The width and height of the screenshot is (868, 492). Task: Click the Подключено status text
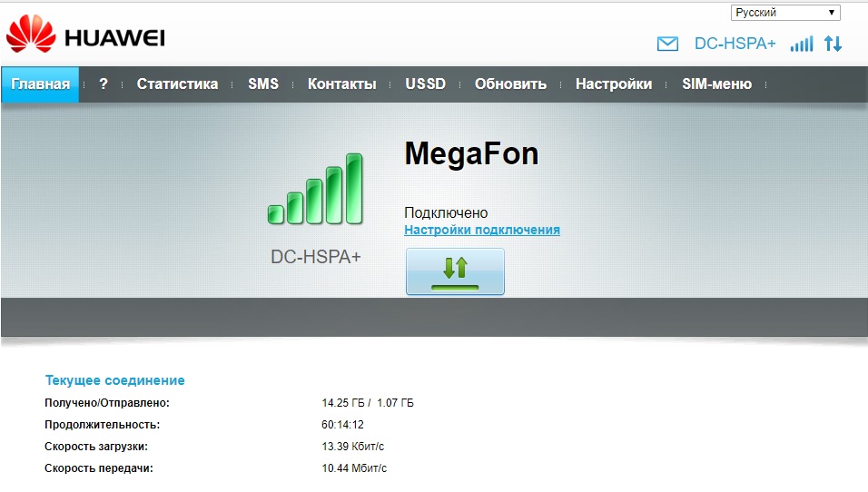point(446,212)
